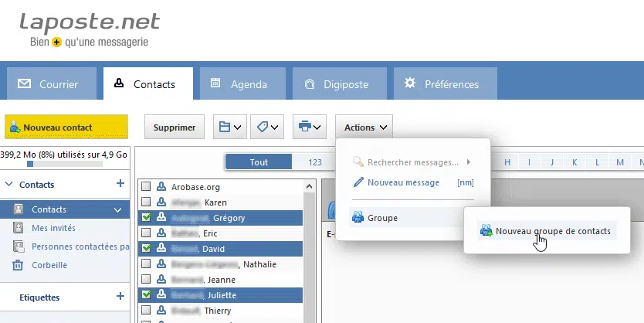The width and height of the screenshot is (644, 323).
Task: Check the Arobase.org contact checkbox
Action: pos(146,187)
